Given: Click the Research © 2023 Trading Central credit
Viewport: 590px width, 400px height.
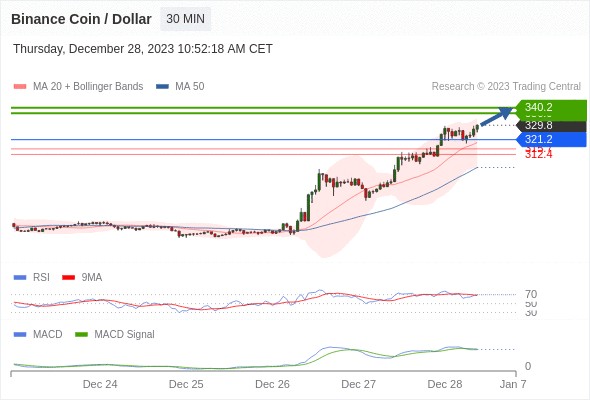Looking at the screenshot, I should (x=506, y=87).
